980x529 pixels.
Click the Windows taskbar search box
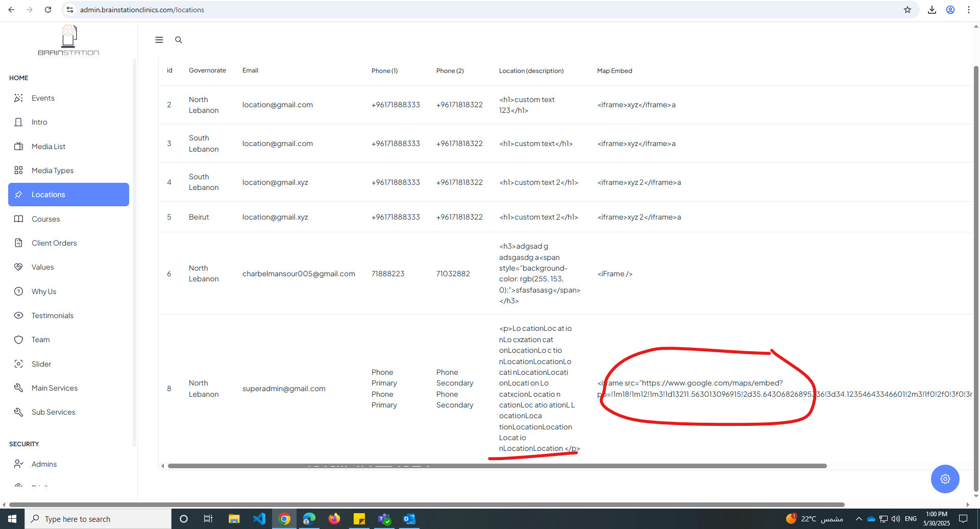pyautogui.click(x=98, y=519)
